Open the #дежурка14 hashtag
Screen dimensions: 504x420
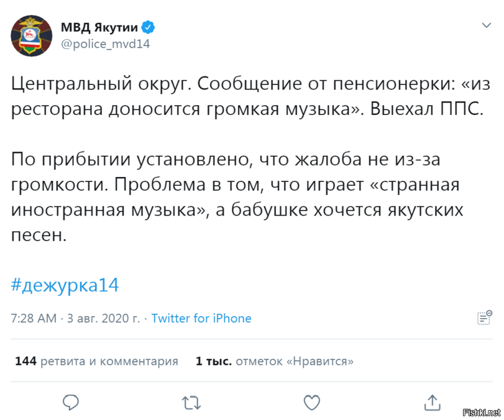(x=65, y=284)
